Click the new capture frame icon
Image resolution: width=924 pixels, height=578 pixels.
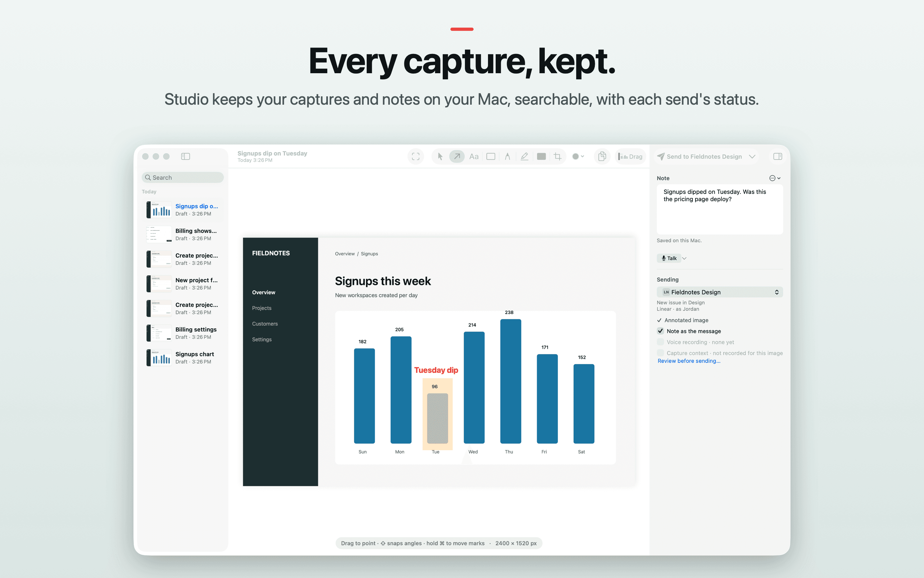pyautogui.click(x=415, y=156)
